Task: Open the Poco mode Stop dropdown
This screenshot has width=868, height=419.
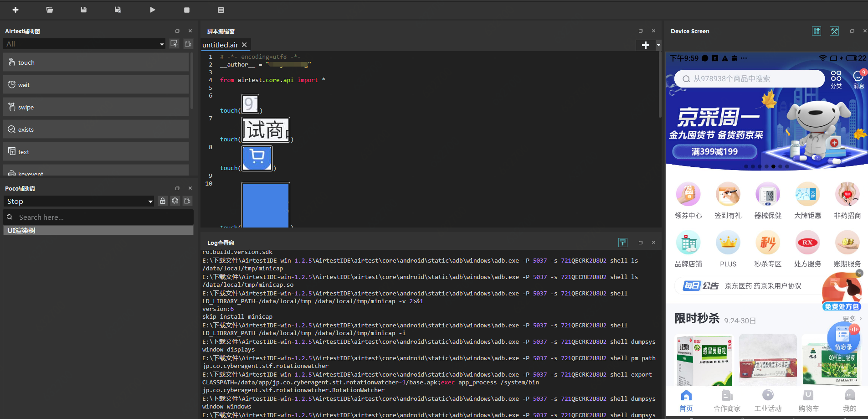Action: point(79,201)
